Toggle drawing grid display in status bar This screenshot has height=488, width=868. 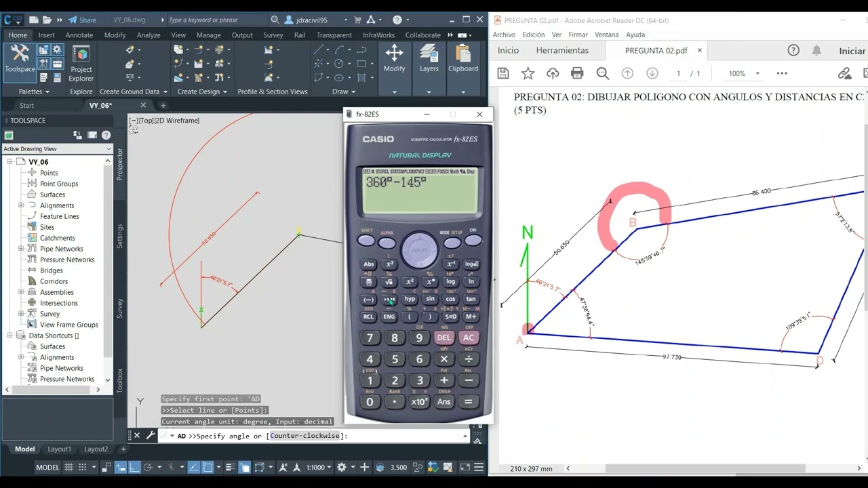click(68, 467)
